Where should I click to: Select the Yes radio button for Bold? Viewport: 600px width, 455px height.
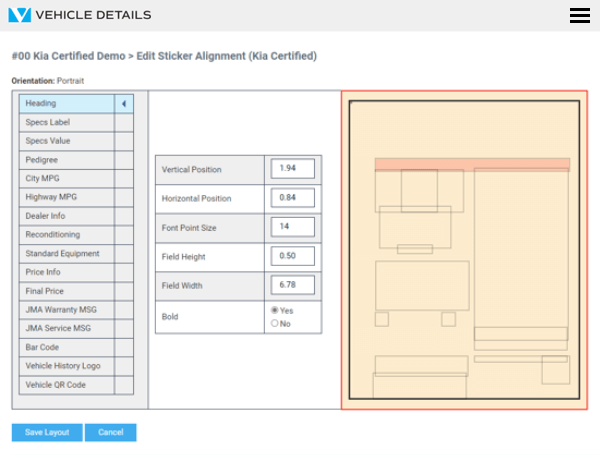click(275, 311)
